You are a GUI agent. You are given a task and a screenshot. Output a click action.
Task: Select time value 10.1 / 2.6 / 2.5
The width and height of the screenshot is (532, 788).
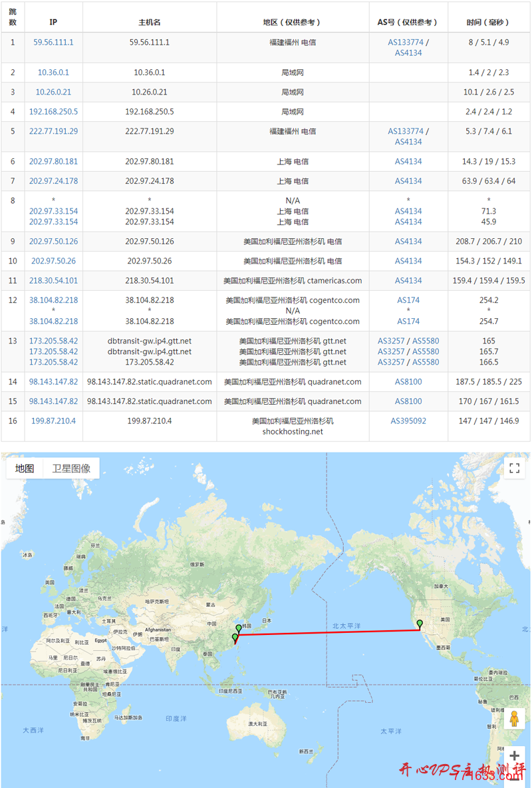point(489,92)
